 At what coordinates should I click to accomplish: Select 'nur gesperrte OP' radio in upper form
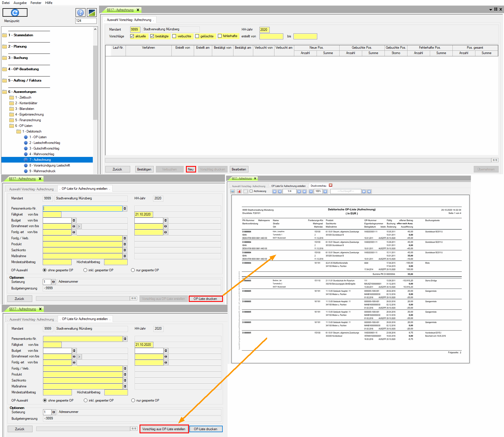(x=133, y=270)
